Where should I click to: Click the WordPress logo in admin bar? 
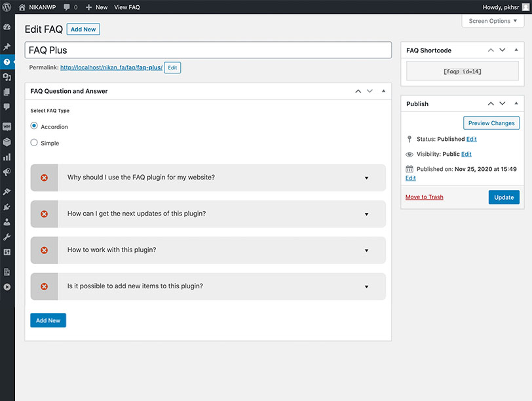(7, 7)
